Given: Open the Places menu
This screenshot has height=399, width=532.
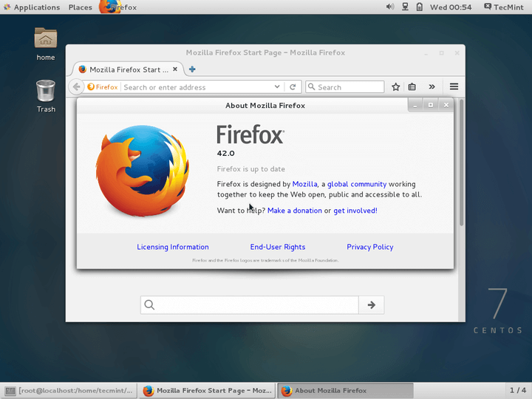Looking at the screenshot, I should point(80,7).
